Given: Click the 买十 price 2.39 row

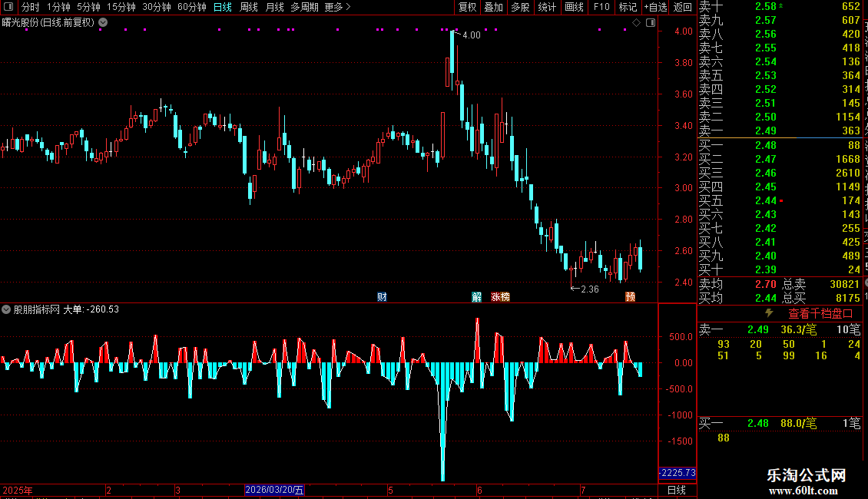Looking at the screenshot, I should 780,269.
